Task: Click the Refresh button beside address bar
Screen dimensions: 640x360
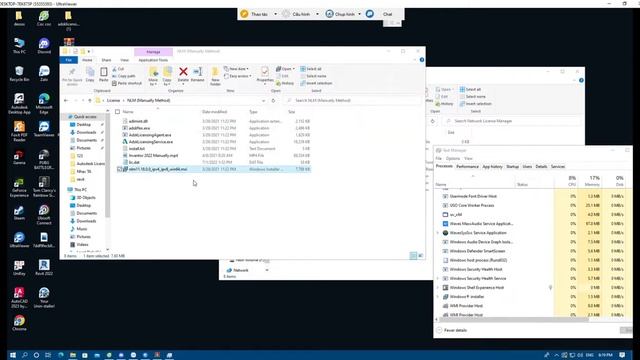Action: [x=273, y=100]
